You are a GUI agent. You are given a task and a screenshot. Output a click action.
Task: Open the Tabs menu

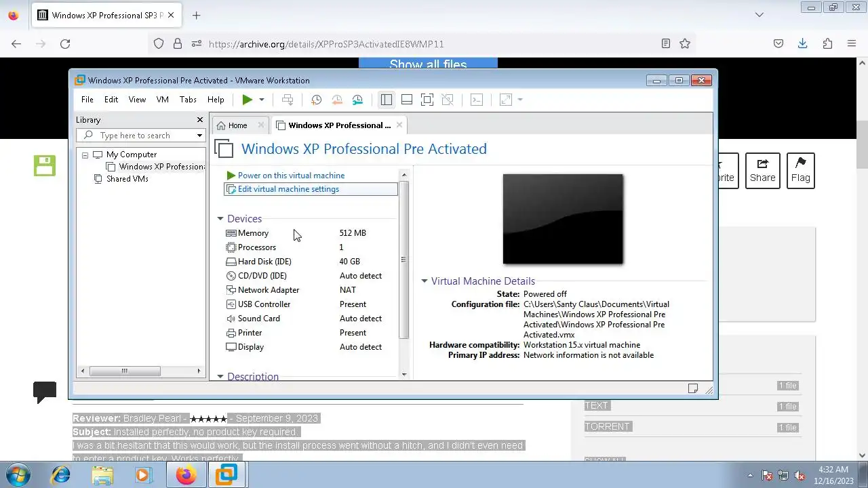(x=188, y=100)
